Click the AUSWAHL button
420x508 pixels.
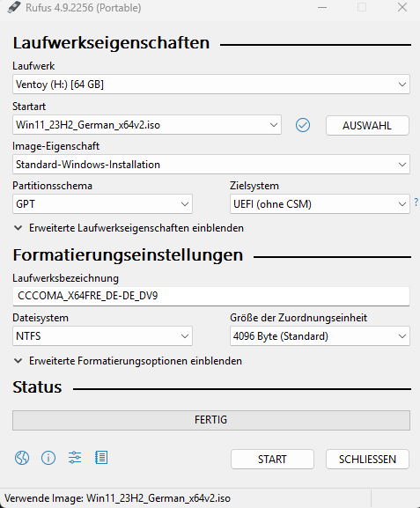click(367, 125)
